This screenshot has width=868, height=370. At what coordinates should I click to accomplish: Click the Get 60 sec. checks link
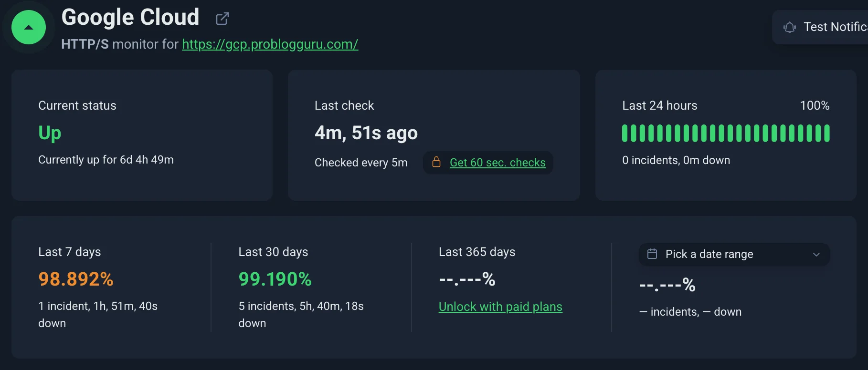498,163
